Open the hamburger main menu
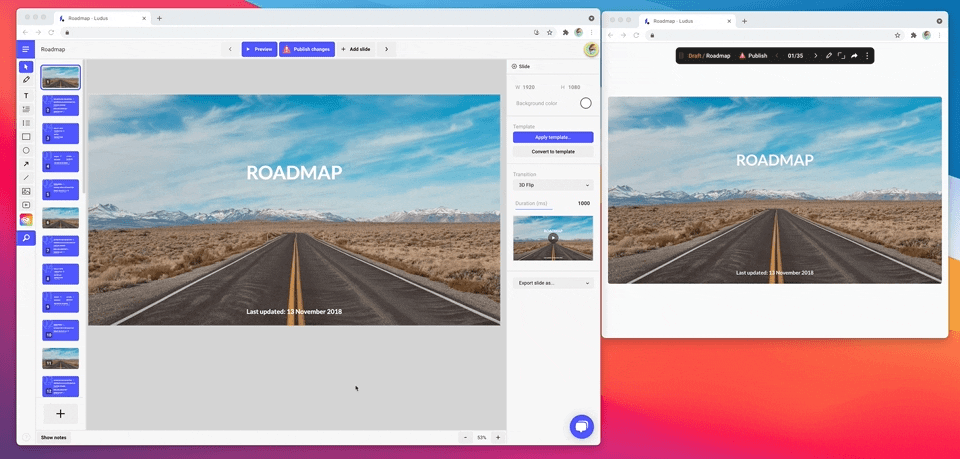This screenshot has width=960, height=459. pos(25,49)
